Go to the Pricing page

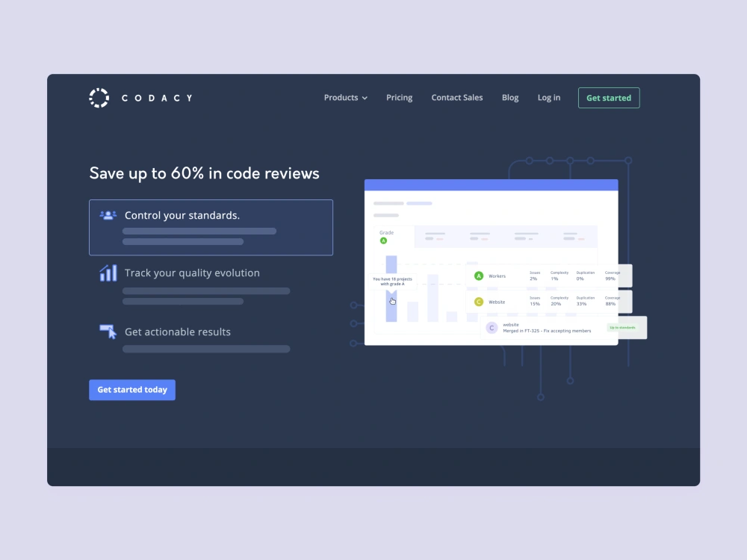tap(399, 98)
